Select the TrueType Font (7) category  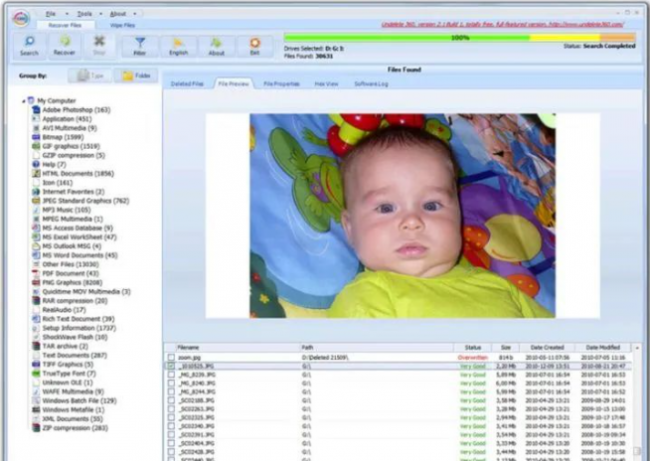click(64, 374)
